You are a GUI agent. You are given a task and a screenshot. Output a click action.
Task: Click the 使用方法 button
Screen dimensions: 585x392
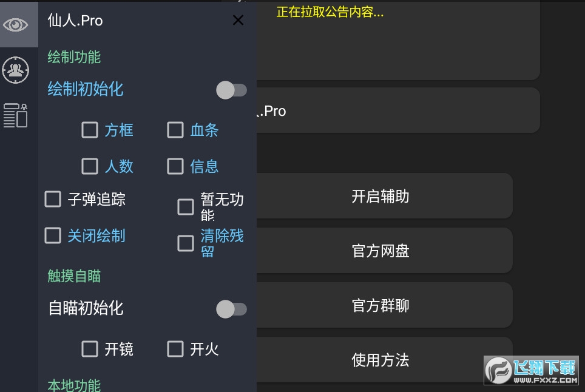(384, 360)
